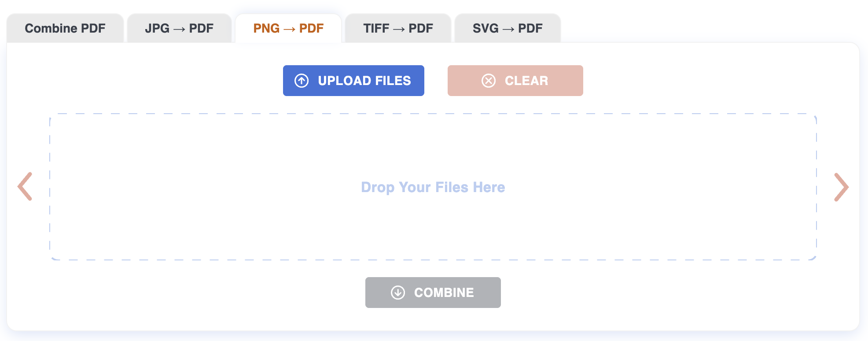Switch to the JPG → PDF tab
Image resolution: width=868 pixels, height=341 pixels.
tap(179, 28)
